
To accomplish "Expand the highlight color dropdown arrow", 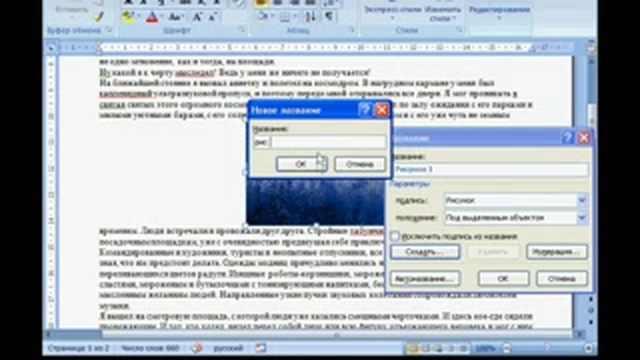I will click(139, 17).
